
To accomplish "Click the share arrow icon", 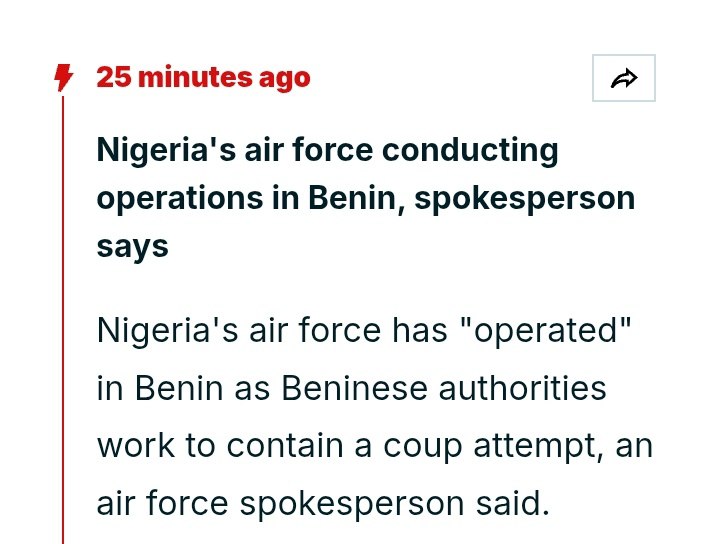I will point(624,78).
